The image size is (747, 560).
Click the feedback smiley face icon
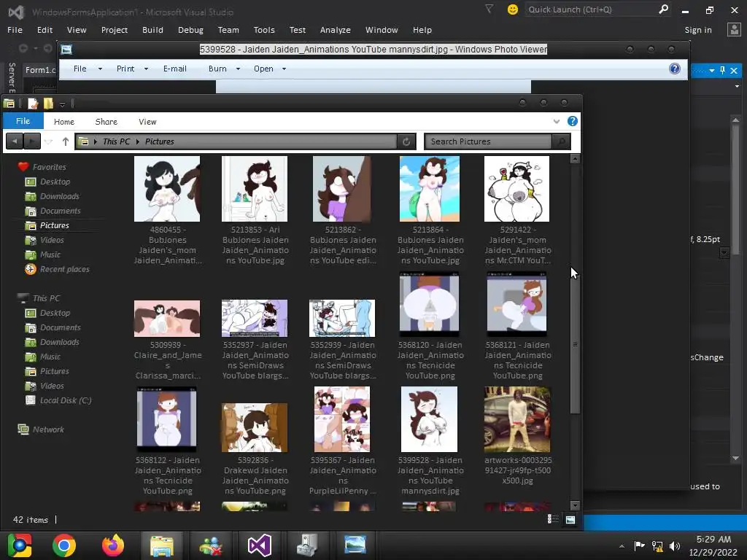point(513,9)
